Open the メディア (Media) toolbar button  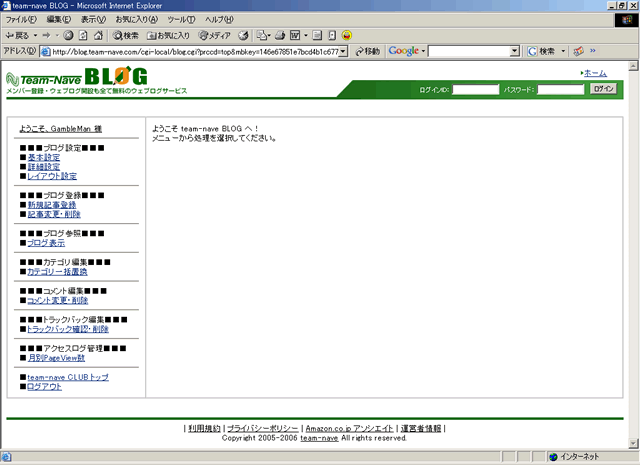[x=213, y=35]
